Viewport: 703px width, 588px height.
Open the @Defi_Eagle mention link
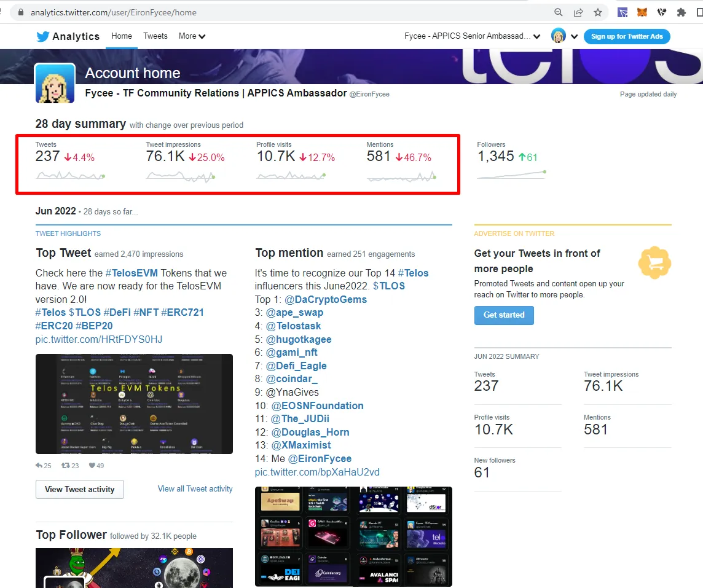(x=296, y=366)
